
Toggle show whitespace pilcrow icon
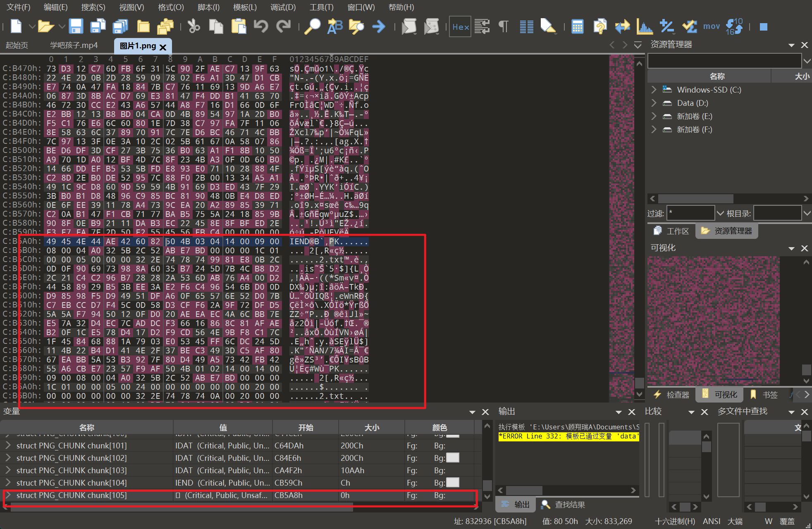[503, 26]
